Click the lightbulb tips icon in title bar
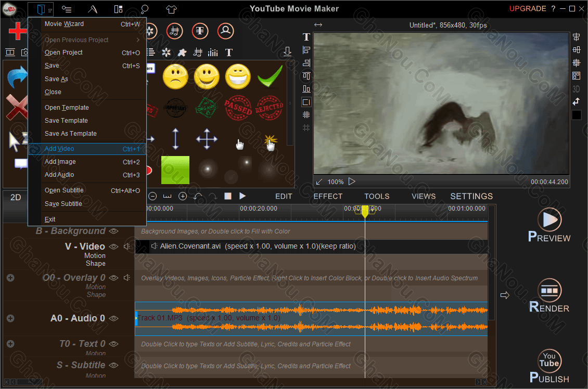This screenshot has width=588, height=389. pyautogui.click(x=144, y=9)
